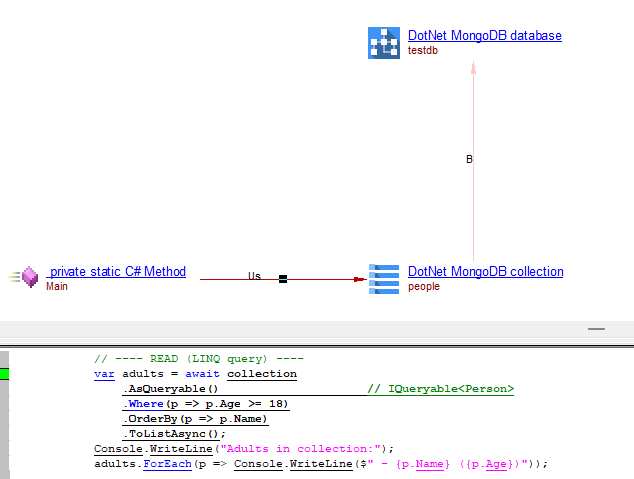Select the black square on the link line
Viewport: 634px width, 479px height.
(283, 279)
